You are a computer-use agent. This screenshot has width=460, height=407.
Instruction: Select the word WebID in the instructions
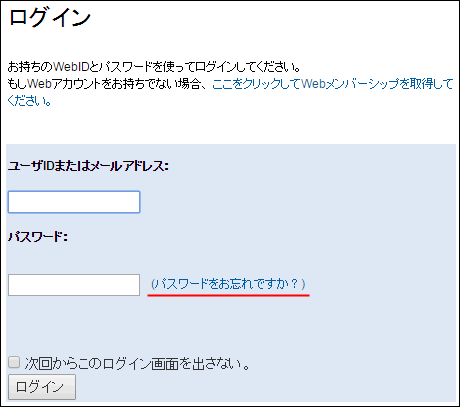71,67
